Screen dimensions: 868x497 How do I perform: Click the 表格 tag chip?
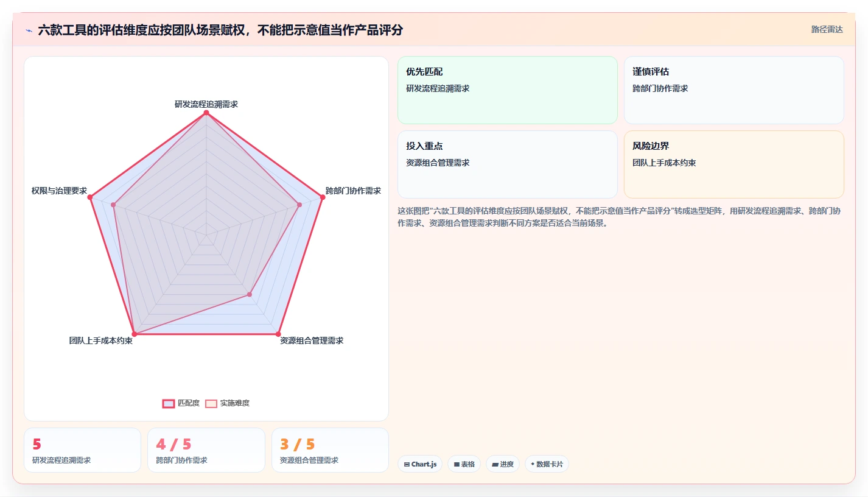tap(464, 464)
